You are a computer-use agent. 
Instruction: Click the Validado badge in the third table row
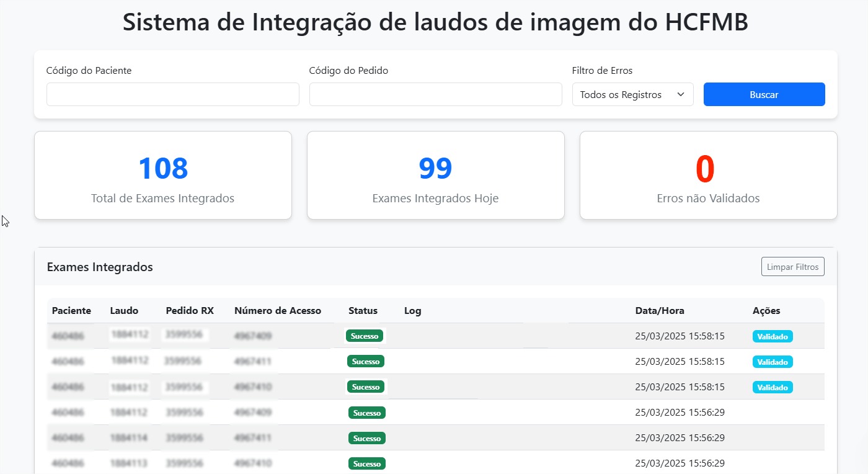click(773, 387)
